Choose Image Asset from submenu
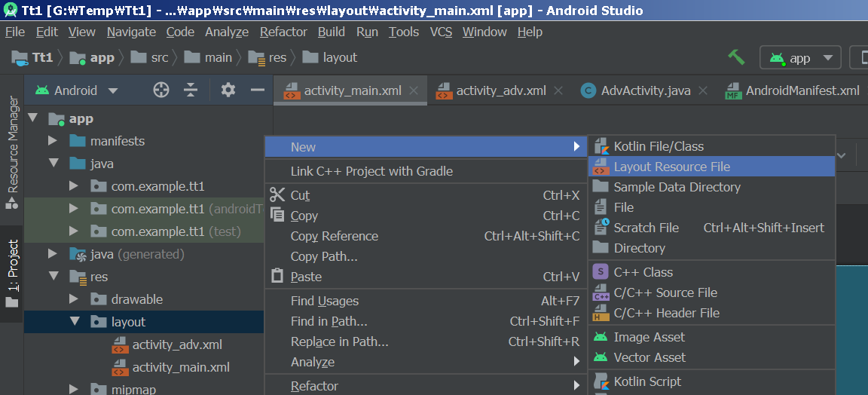Image resolution: width=868 pixels, height=395 pixels. point(711,337)
